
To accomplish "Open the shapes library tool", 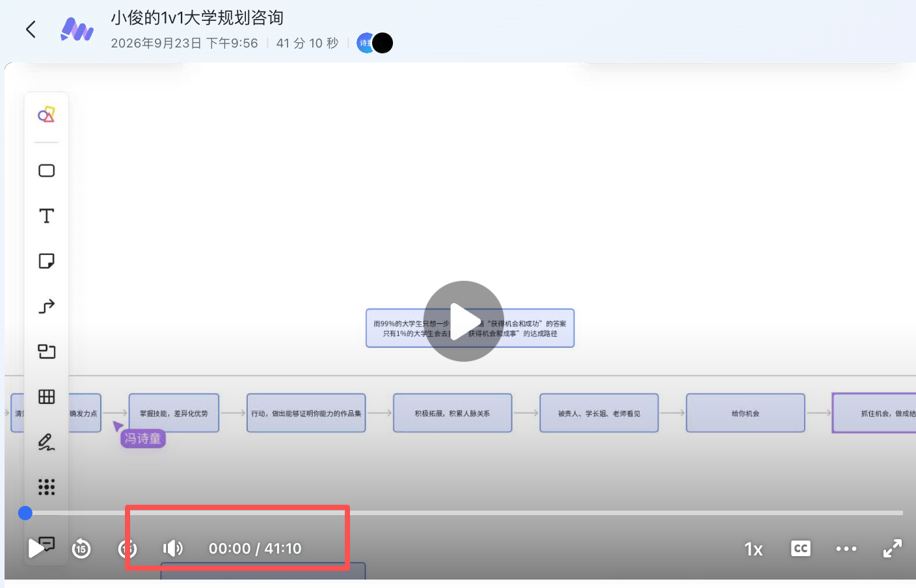I will [x=46, y=115].
